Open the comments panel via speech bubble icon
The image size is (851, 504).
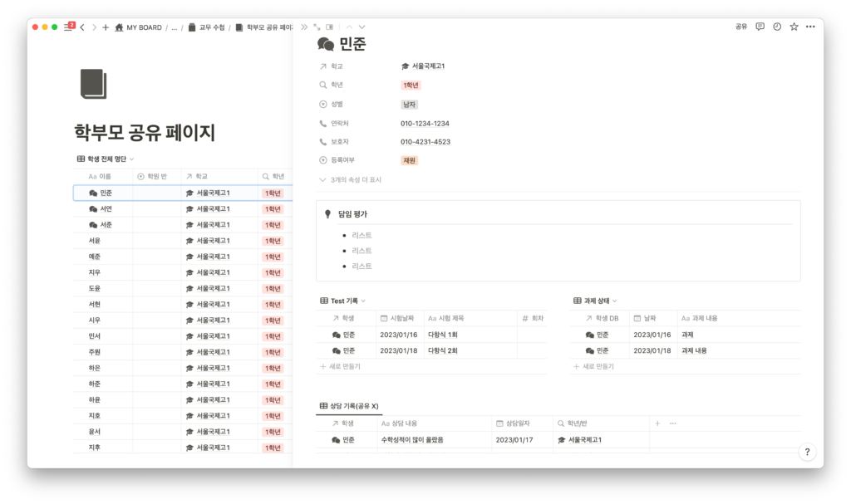(760, 27)
